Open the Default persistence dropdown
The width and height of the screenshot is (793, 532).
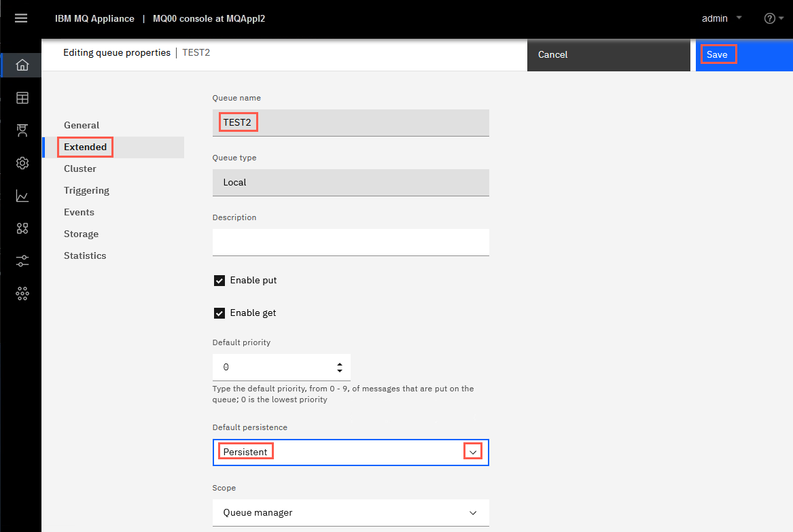pos(351,452)
